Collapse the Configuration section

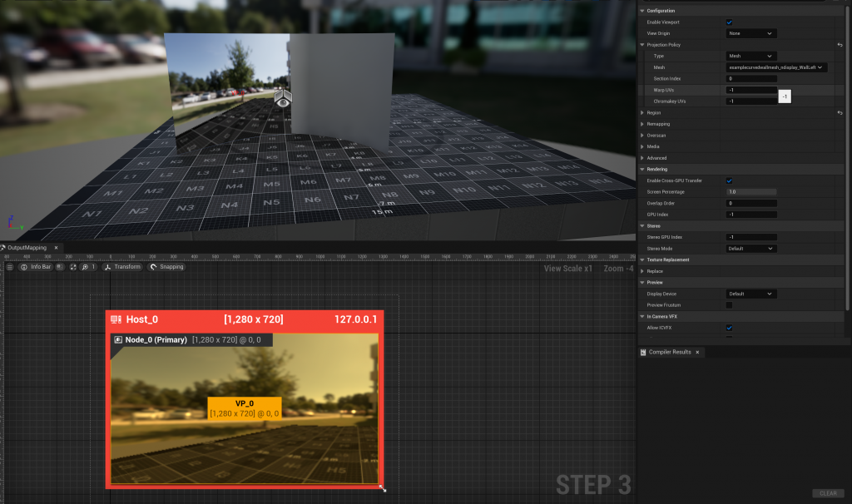point(642,11)
